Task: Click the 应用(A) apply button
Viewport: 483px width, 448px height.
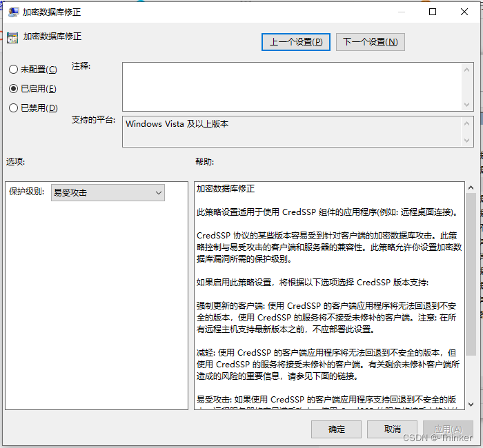Action: (448, 429)
